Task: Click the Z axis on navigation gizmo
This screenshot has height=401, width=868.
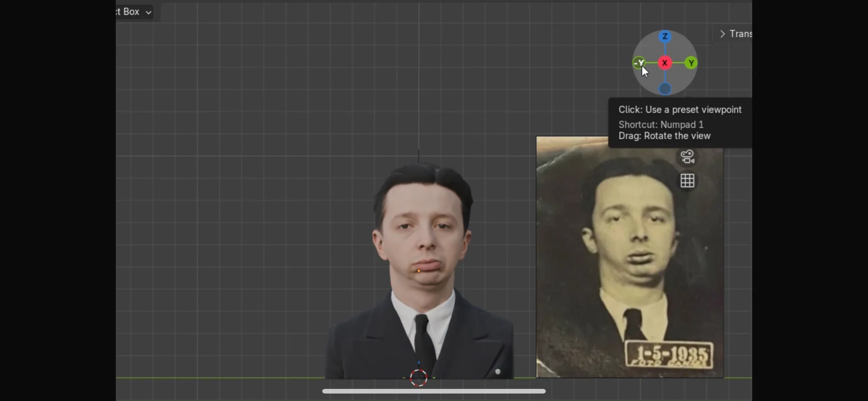Action: 665,36
